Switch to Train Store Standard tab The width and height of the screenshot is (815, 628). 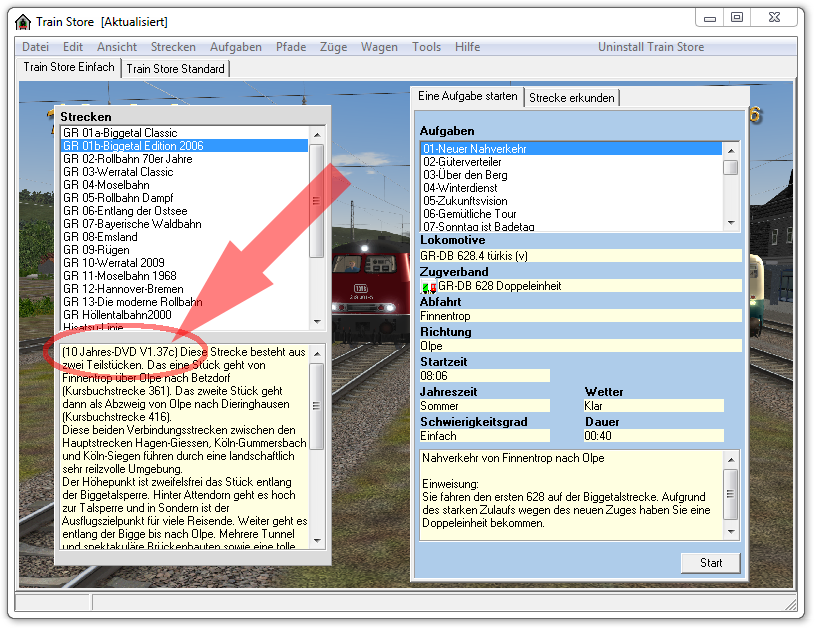click(x=176, y=68)
